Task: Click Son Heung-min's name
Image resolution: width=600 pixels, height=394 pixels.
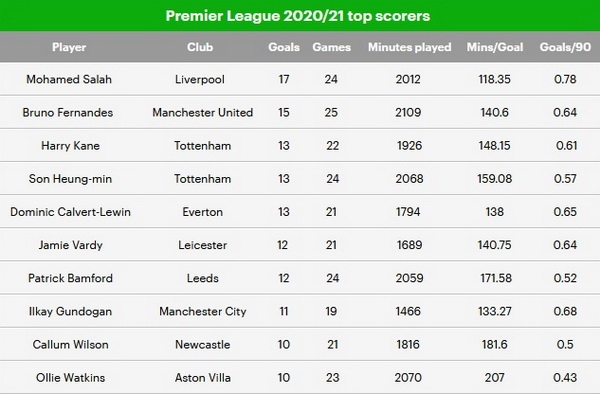Action: pyautogui.click(x=70, y=179)
